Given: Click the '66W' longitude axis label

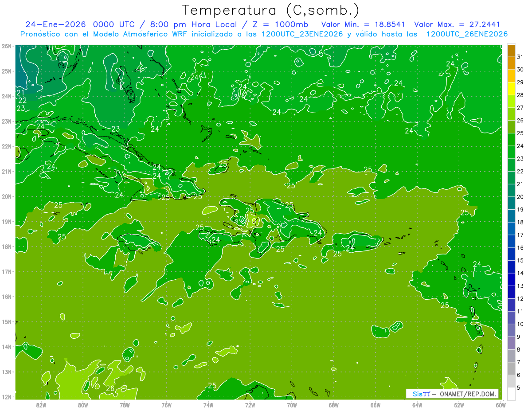Looking at the screenshot, I should click(x=375, y=405).
